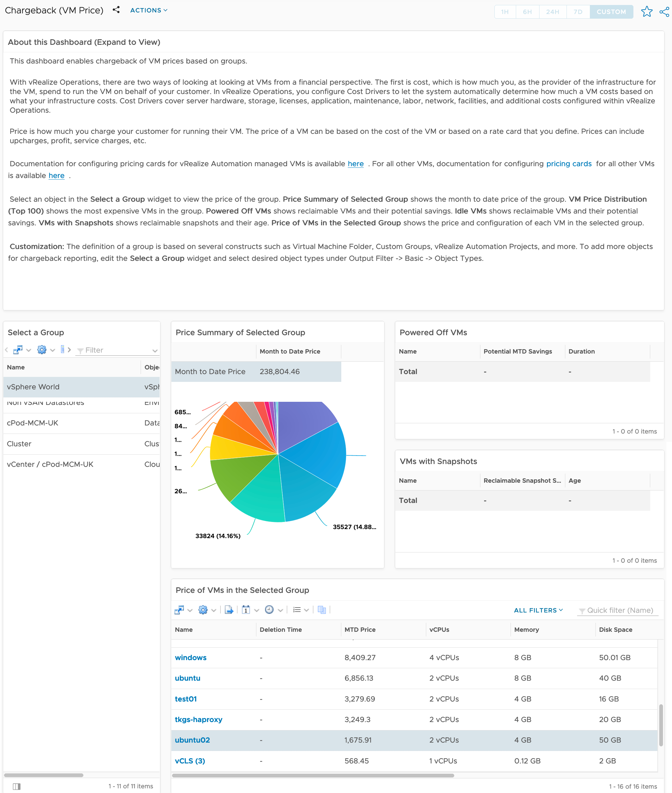The width and height of the screenshot is (672, 793).
Task: Click the copy table icon in Price of VMs
Action: (x=322, y=610)
